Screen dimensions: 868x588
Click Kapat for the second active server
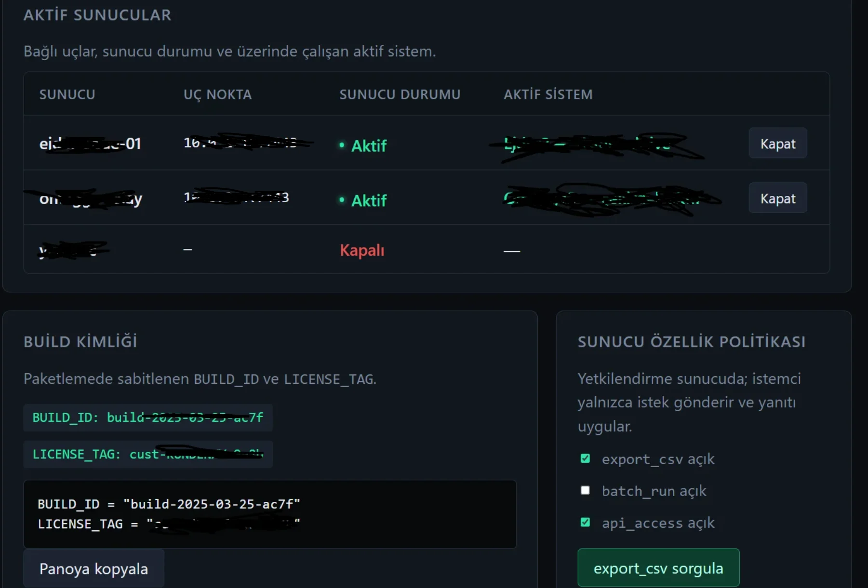(x=777, y=198)
